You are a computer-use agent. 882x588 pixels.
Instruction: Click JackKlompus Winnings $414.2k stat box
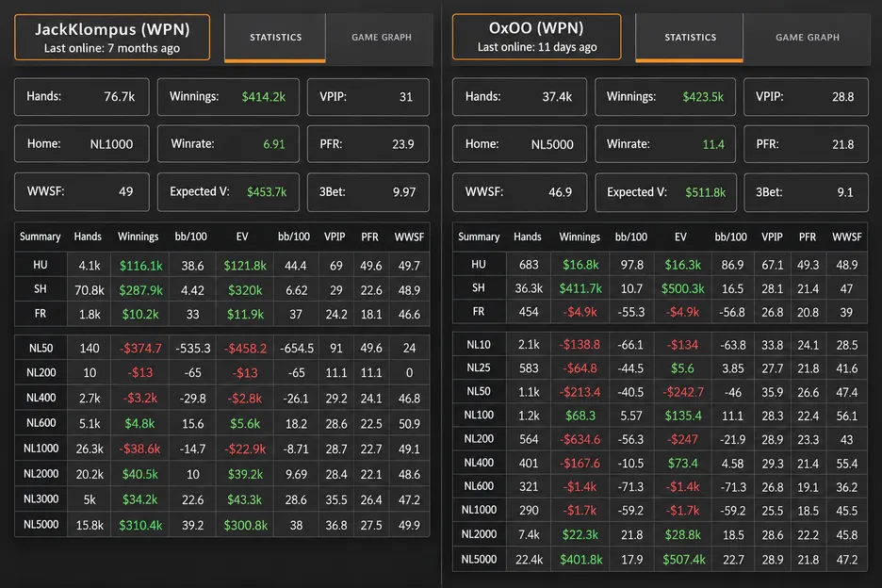point(228,97)
